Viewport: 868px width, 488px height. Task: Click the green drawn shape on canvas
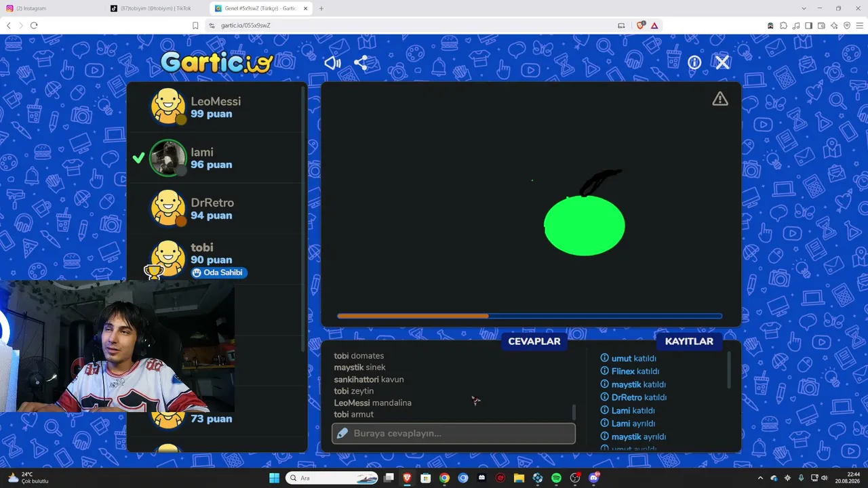(x=585, y=226)
